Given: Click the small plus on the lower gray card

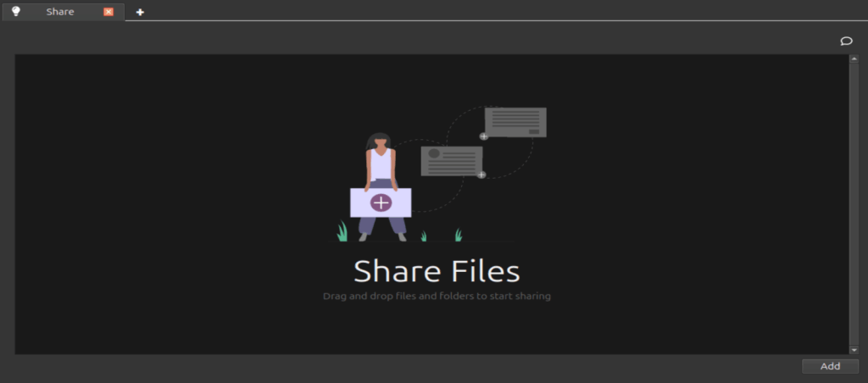Looking at the screenshot, I should 481,175.
